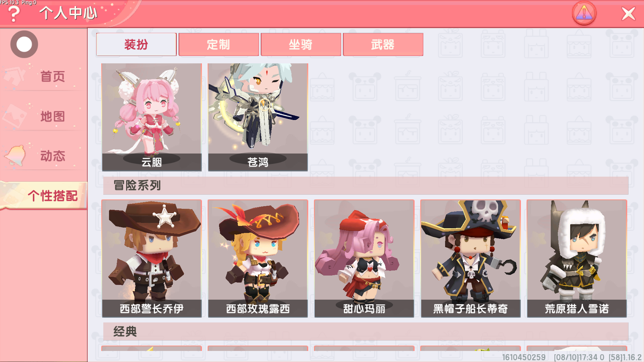Tap the round white record circle
644x362 pixels.
click(x=24, y=44)
